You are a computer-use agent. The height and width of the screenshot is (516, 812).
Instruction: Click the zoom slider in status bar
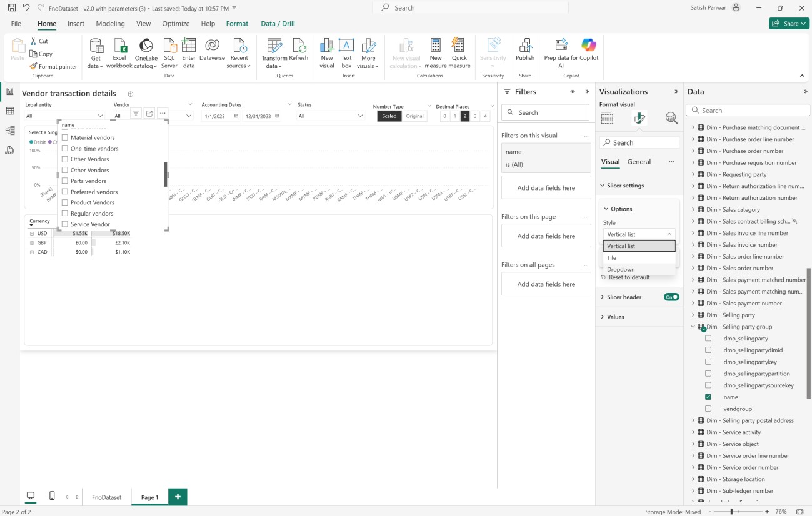click(x=731, y=512)
